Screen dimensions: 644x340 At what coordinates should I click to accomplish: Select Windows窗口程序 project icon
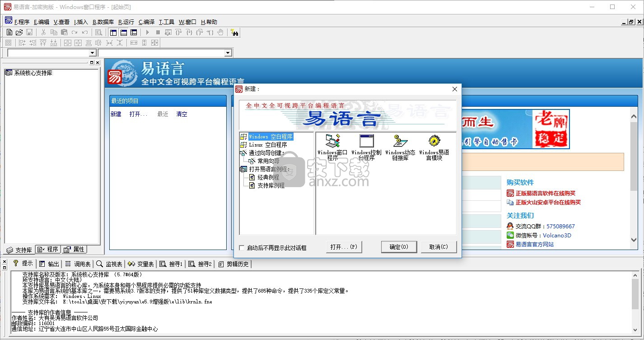click(x=333, y=147)
